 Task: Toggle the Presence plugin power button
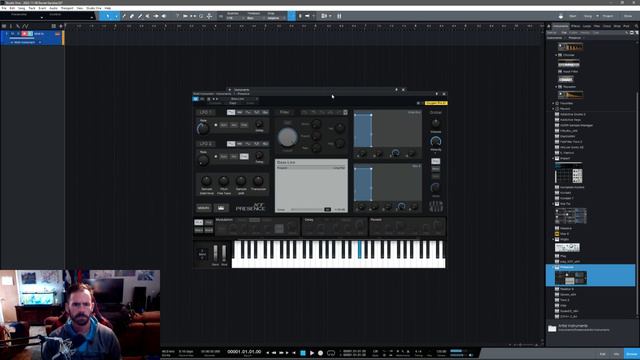coord(196,99)
